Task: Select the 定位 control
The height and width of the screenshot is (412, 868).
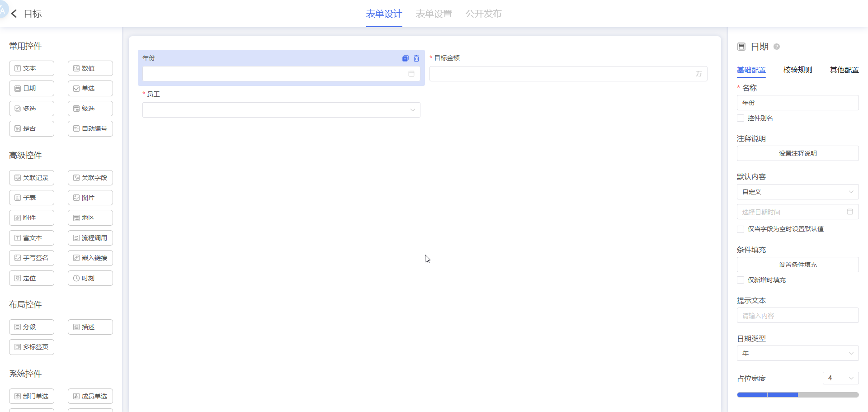Action: 32,278
